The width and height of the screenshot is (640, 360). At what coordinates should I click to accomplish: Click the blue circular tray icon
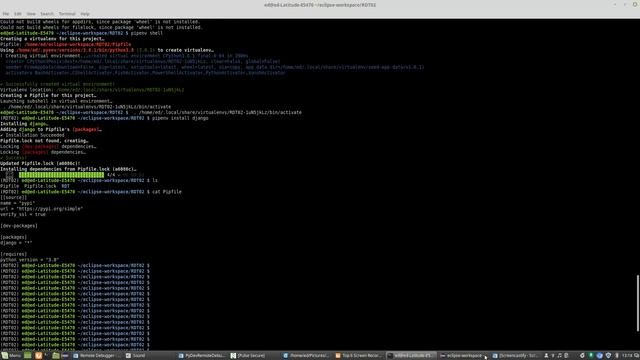(599, 356)
